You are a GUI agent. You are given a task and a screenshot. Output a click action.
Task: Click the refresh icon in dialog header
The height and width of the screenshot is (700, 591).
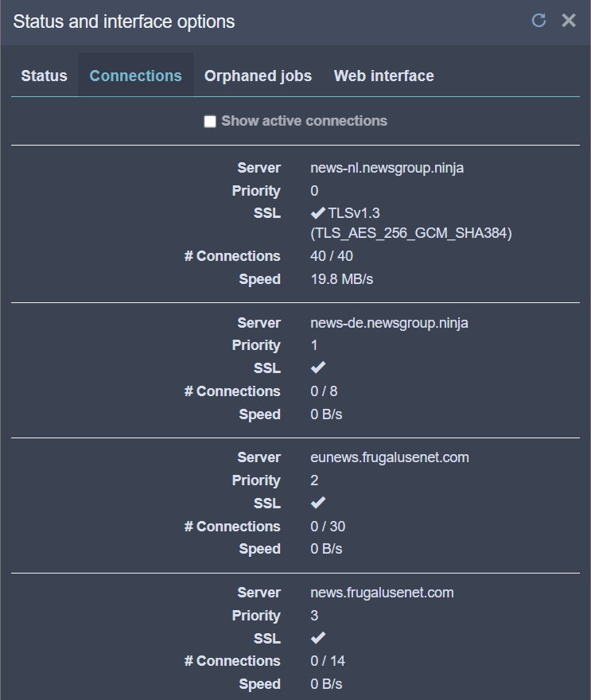tap(539, 21)
